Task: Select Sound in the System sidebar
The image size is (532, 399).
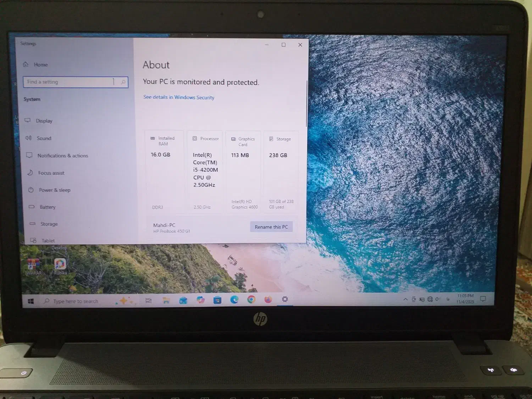Action: [44, 138]
